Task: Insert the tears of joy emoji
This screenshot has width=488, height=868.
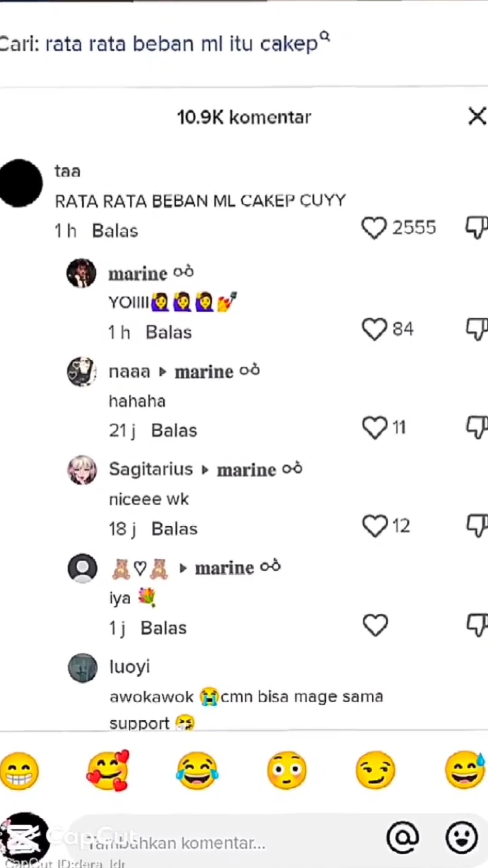Action: coord(197,771)
